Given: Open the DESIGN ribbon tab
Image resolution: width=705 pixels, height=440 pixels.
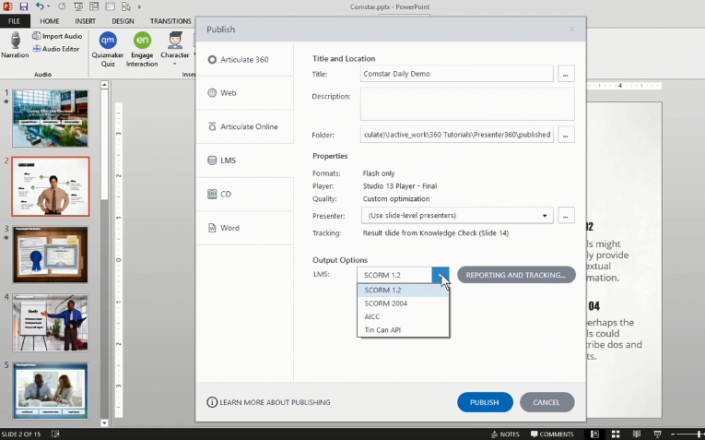Looking at the screenshot, I should coord(123,21).
